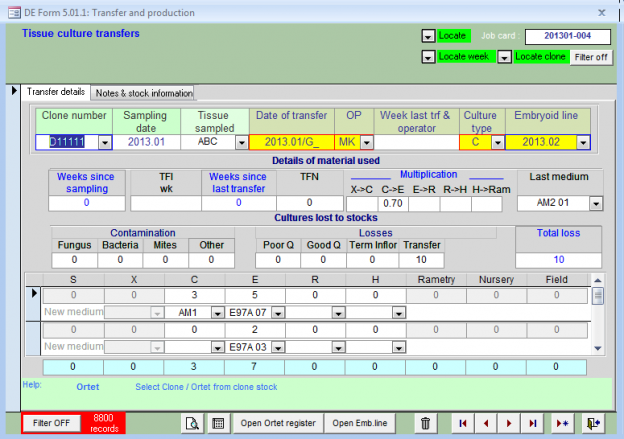
Task: Click Open Ortet register button
Action: 278,423
